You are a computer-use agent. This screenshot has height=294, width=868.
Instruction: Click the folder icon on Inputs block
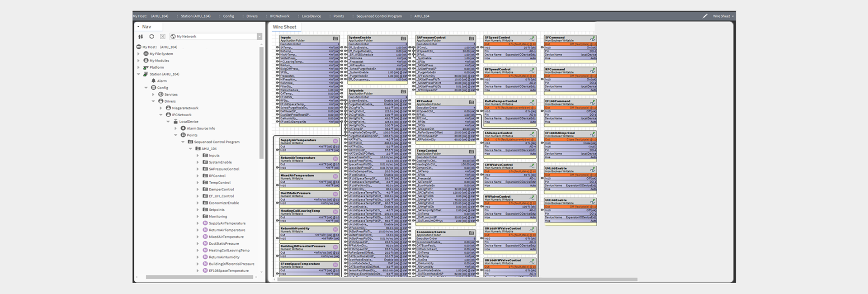coord(335,39)
